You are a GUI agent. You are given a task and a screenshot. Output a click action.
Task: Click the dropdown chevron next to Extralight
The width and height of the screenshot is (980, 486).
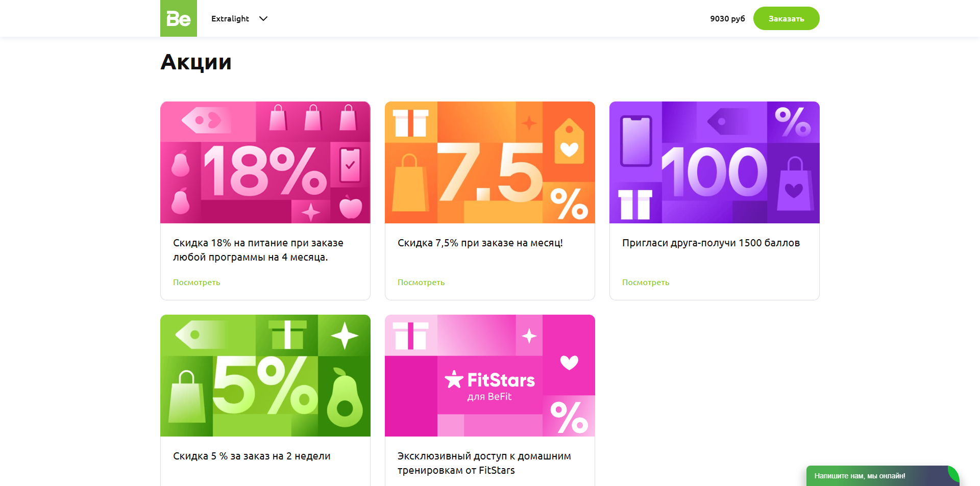[x=263, y=19]
